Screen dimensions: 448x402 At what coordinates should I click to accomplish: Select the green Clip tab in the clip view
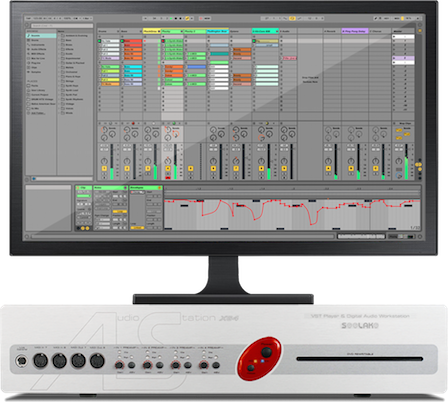[x=83, y=188]
